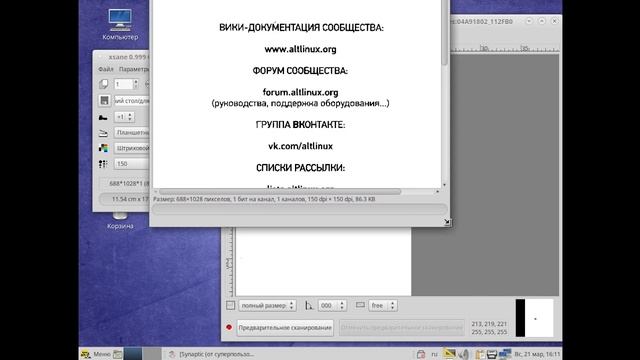Click the aspect ratio rectangle icon
The height and width of the screenshot is (360, 640).
[x=360, y=305]
